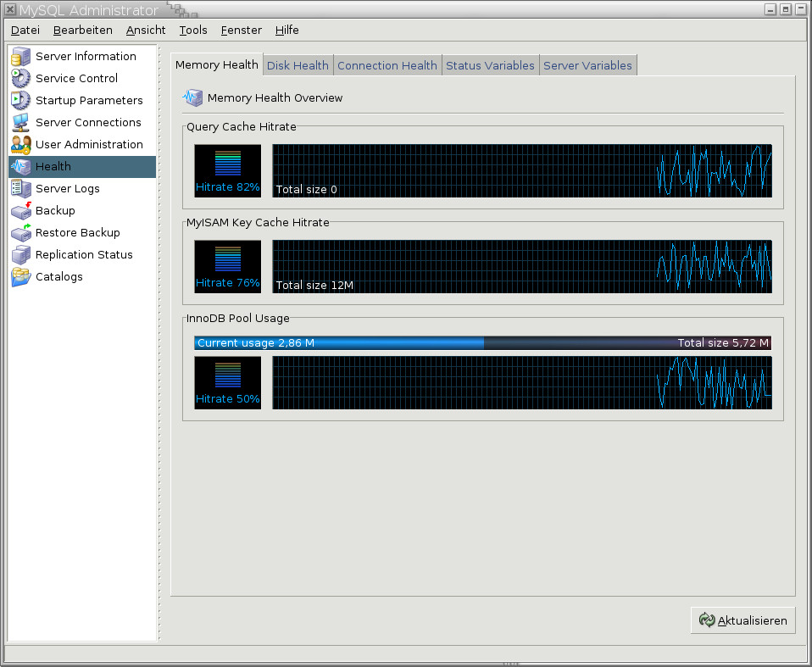The width and height of the screenshot is (812, 667).
Task: Click the Backup drive icon
Action: 20,211
